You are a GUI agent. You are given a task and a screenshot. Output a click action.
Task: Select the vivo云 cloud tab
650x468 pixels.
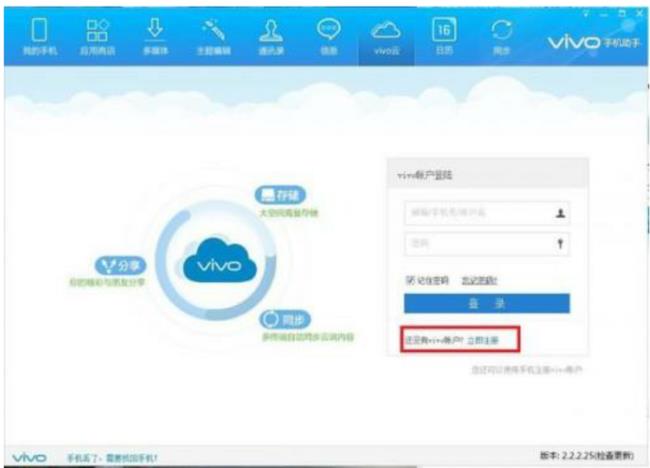[x=386, y=38]
